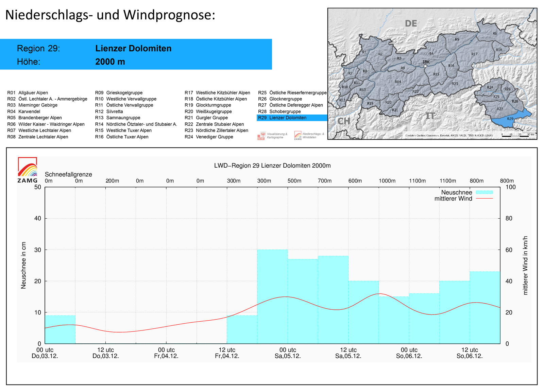
Task: Select R04 Karwendel entry
Action: pyautogui.click(x=24, y=112)
